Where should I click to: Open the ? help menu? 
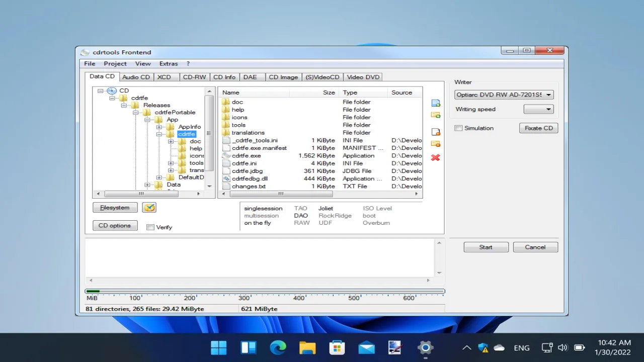click(188, 64)
